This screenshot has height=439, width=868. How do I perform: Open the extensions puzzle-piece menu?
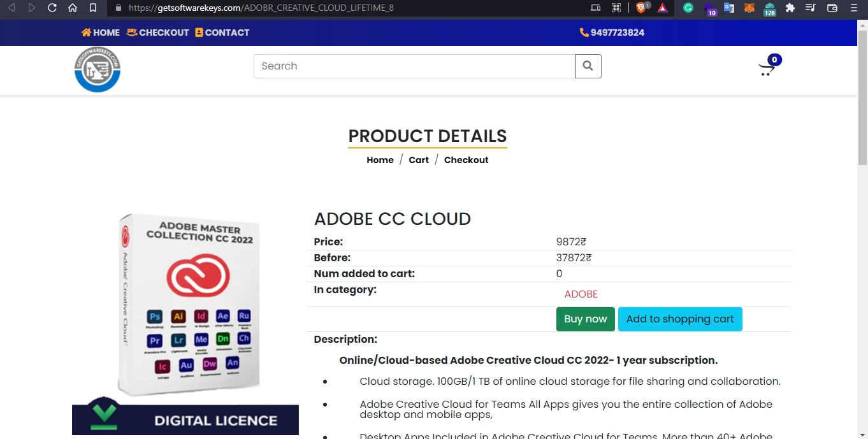point(790,8)
